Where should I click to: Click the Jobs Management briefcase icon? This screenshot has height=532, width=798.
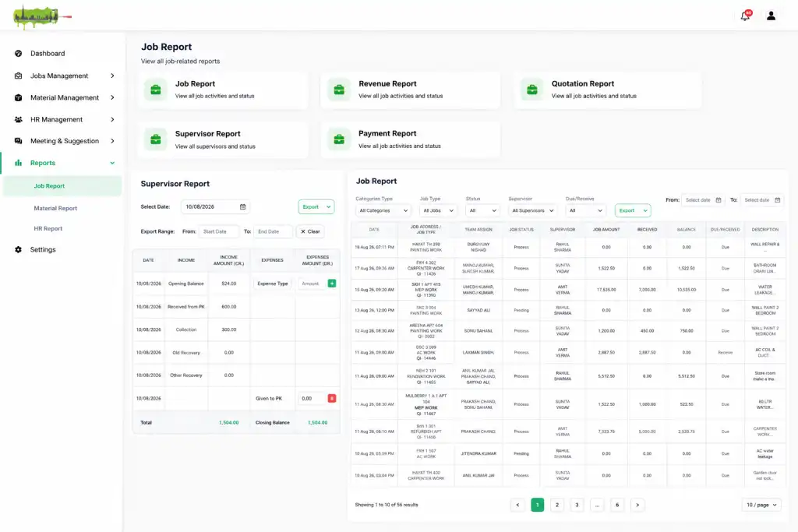[x=19, y=76]
